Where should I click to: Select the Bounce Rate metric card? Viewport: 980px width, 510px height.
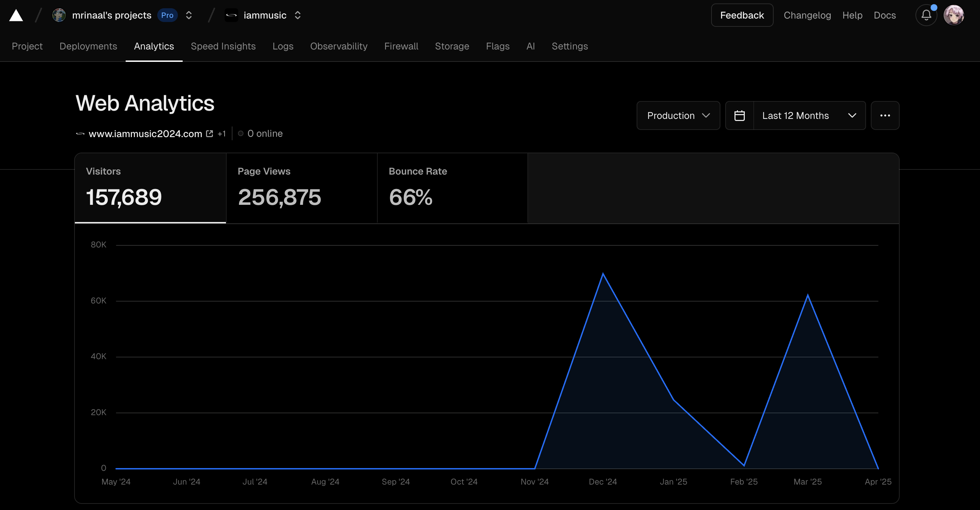point(452,188)
